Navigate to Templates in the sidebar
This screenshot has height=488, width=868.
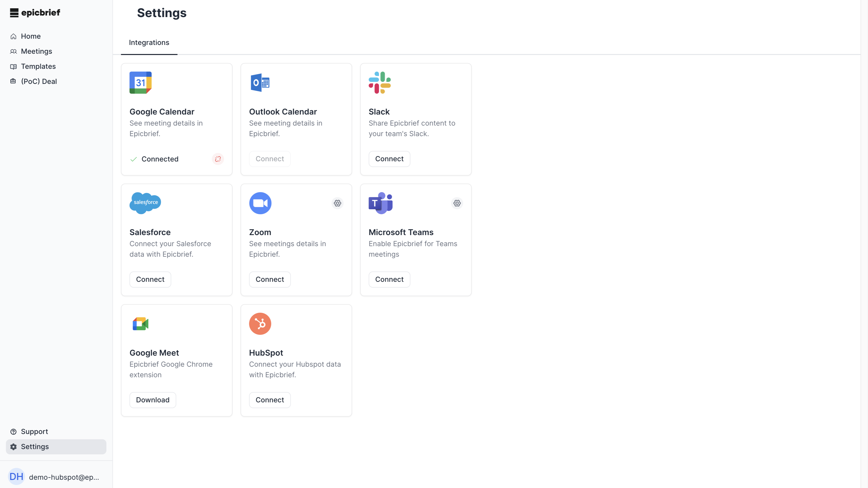(x=38, y=66)
